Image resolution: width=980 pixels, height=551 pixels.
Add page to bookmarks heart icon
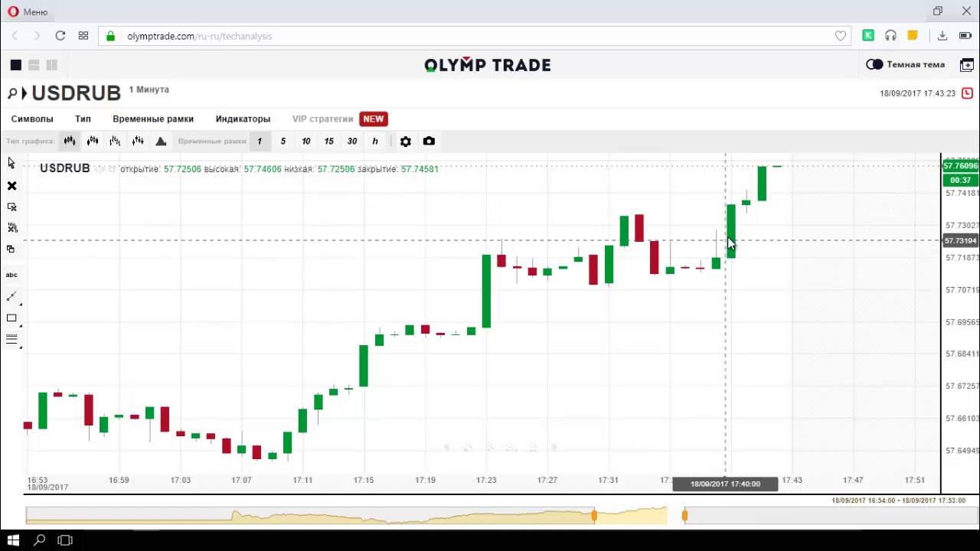click(841, 36)
